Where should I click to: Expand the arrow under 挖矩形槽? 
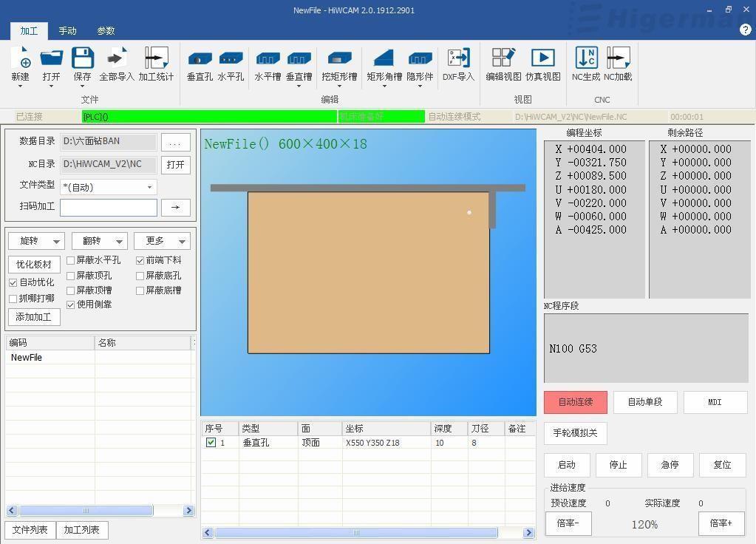(x=339, y=86)
